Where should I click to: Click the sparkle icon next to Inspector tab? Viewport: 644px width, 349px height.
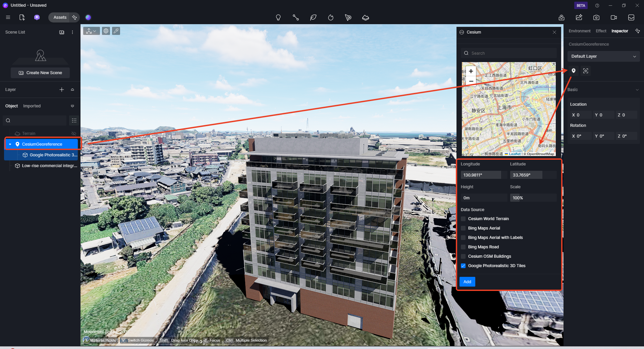click(638, 31)
